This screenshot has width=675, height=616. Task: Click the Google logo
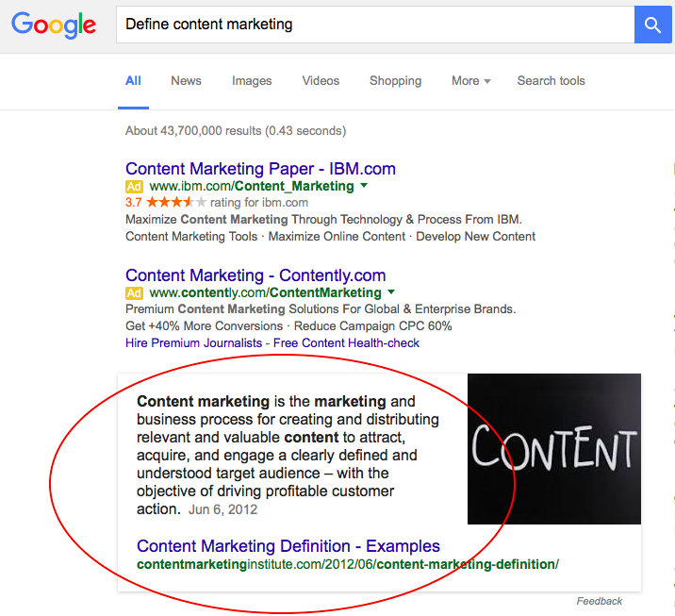point(54,25)
